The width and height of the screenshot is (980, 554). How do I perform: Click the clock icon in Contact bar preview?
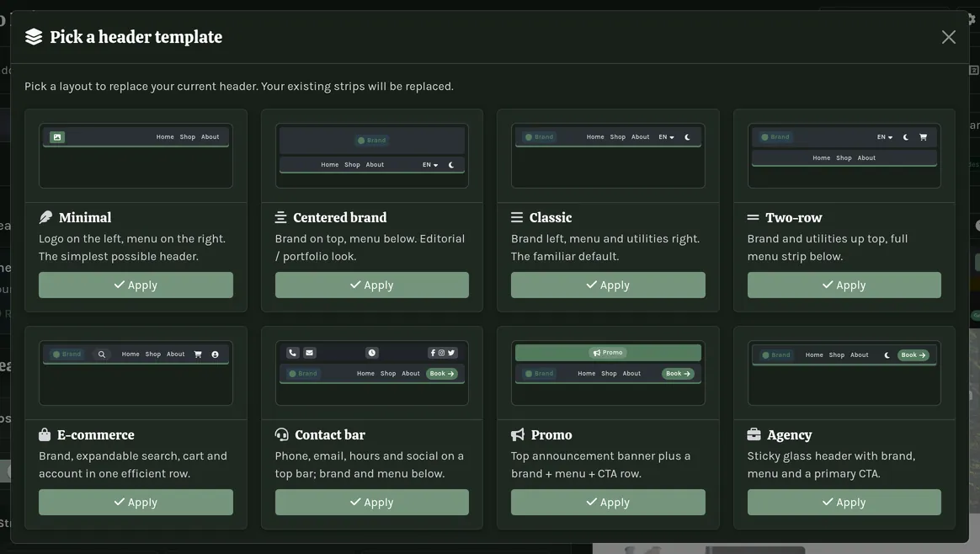[x=372, y=353]
